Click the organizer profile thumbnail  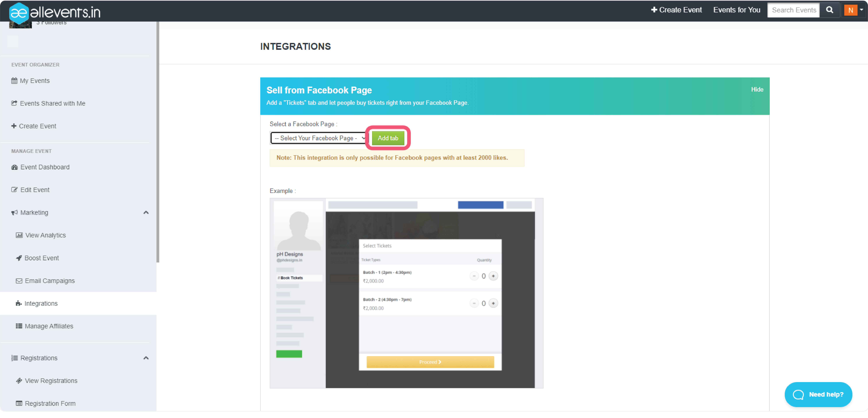tap(20, 25)
